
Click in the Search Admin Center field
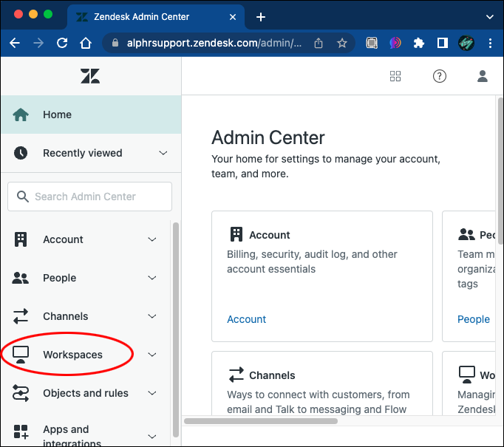coord(89,197)
